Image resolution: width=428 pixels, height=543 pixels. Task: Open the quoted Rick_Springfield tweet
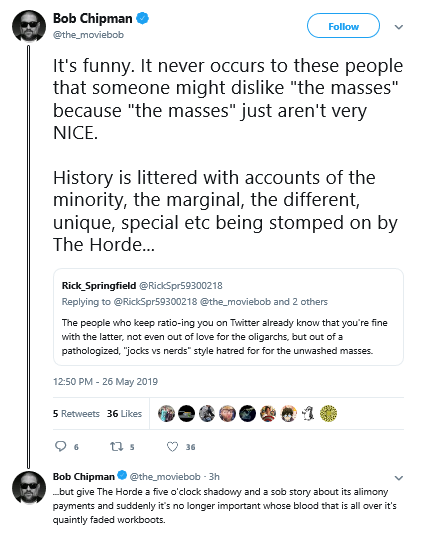(x=228, y=317)
